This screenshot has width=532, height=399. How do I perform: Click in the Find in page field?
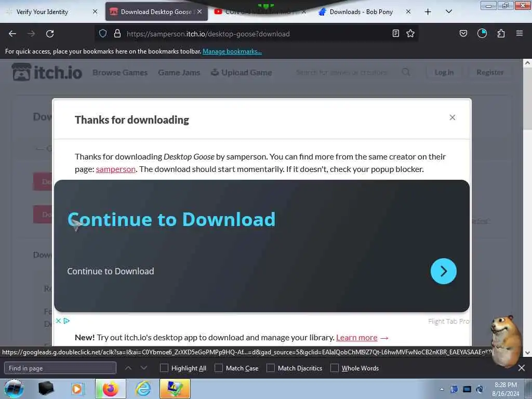(60, 368)
